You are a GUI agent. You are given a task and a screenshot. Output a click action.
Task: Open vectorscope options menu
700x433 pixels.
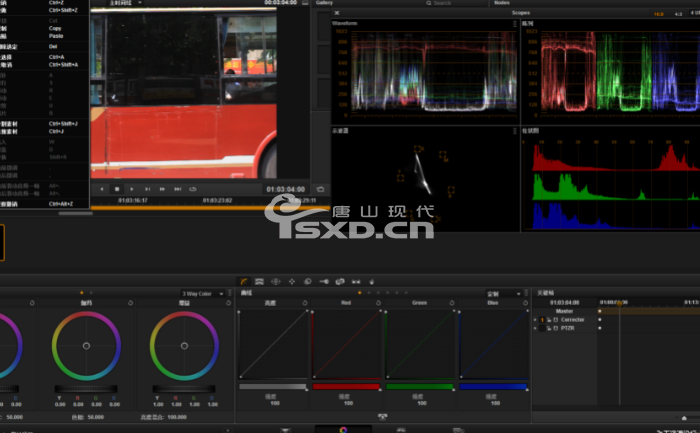point(514,131)
